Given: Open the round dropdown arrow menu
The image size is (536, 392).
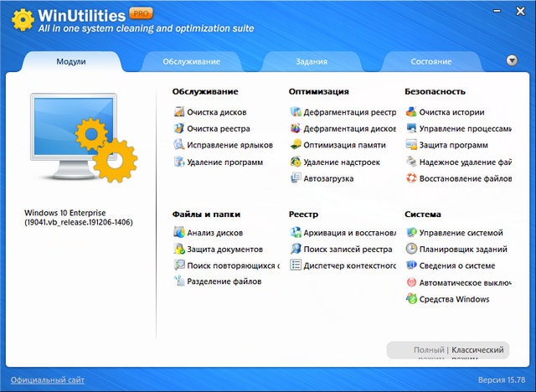Looking at the screenshot, I should click(x=512, y=61).
